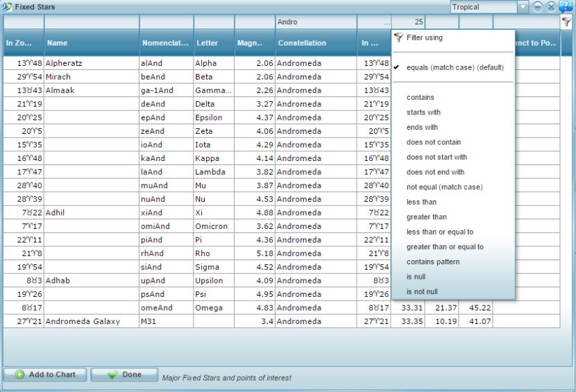Click the Fixed Stars window title icon
The image size is (576, 392).
click(x=6, y=7)
